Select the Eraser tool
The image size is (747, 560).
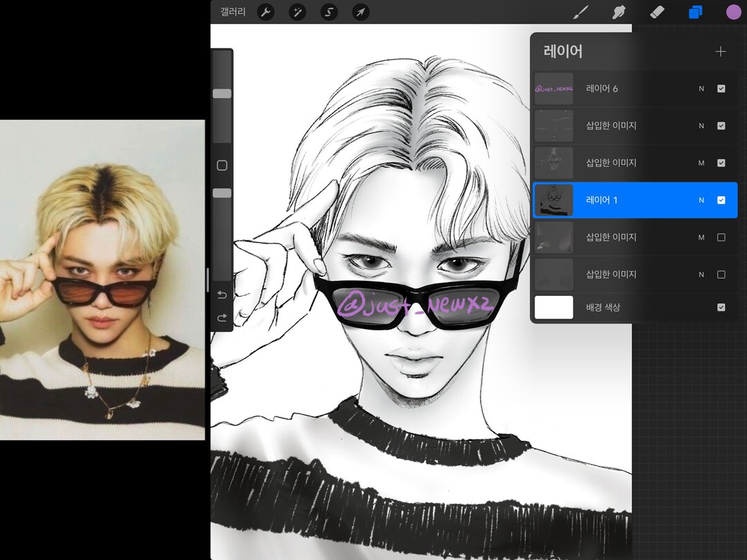(656, 12)
